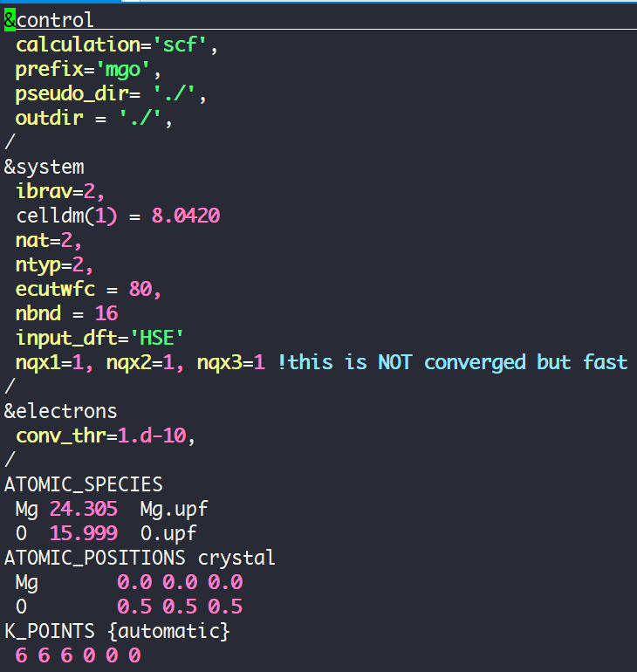The height and width of the screenshot is (672, 637).
Task: Click the k-point grid line 6 6 6 0 0 0
Action: tap(78, 655)
